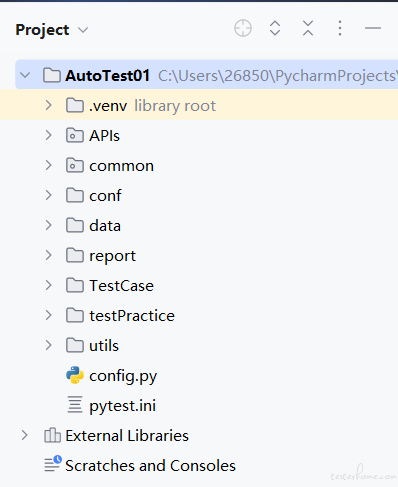
Task: Expand the APIs folder
Action: 49,135
